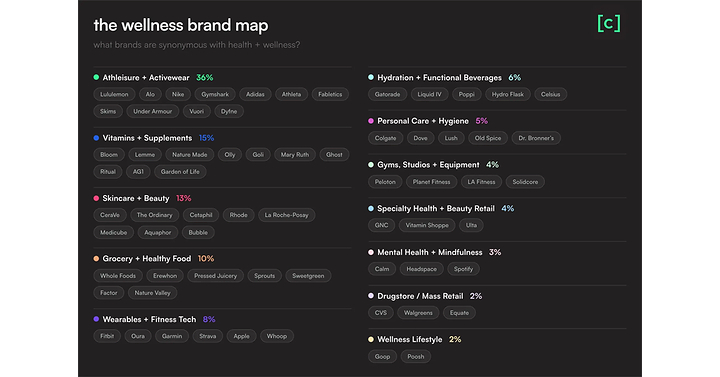Viewport: 720px width, 377px height.
Task: Select the Poosh chip
Action: coord(416,356)
